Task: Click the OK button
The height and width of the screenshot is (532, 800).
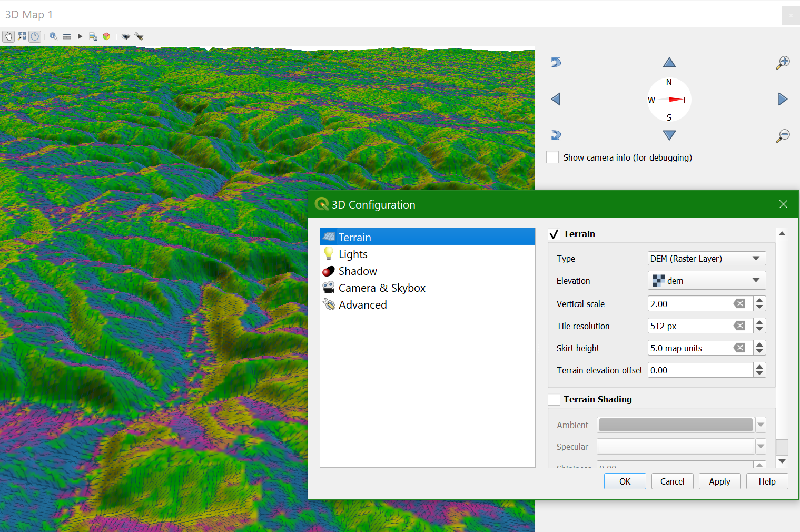Action: (x=625, y=481)
